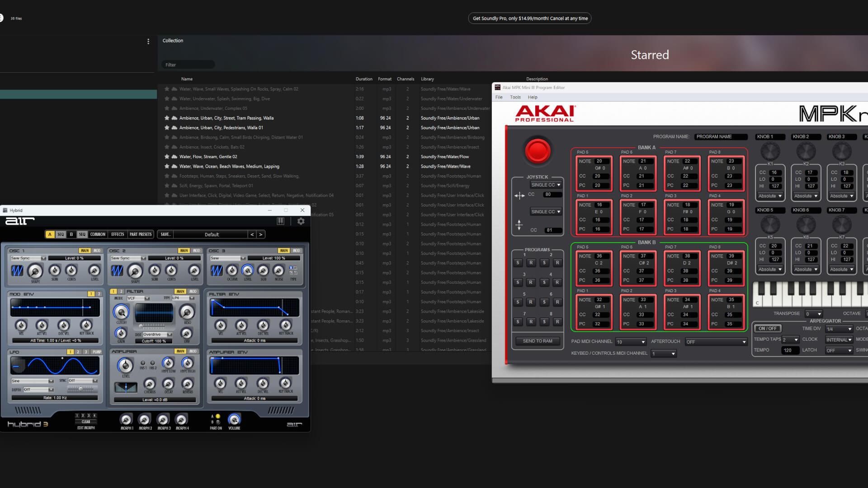Click cloud icon for Ambience, Urban, City, Pedestrians, Walla 01

pos(174,128)
